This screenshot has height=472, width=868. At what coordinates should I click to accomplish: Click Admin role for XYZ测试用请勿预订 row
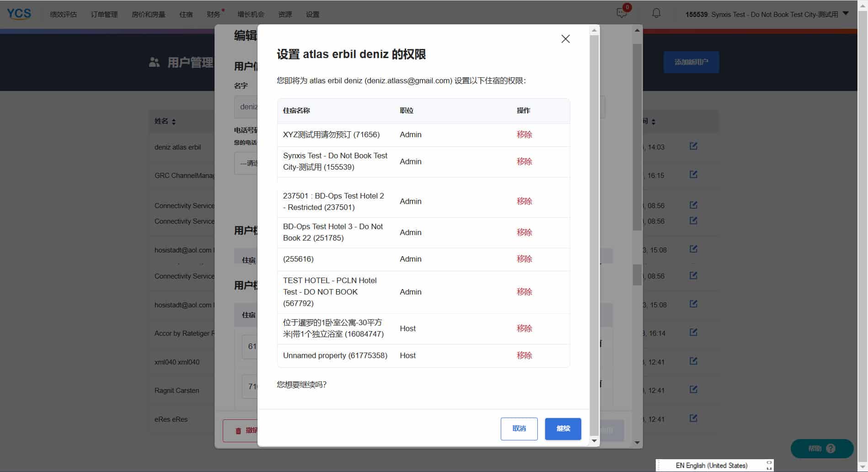click(411, 134)
